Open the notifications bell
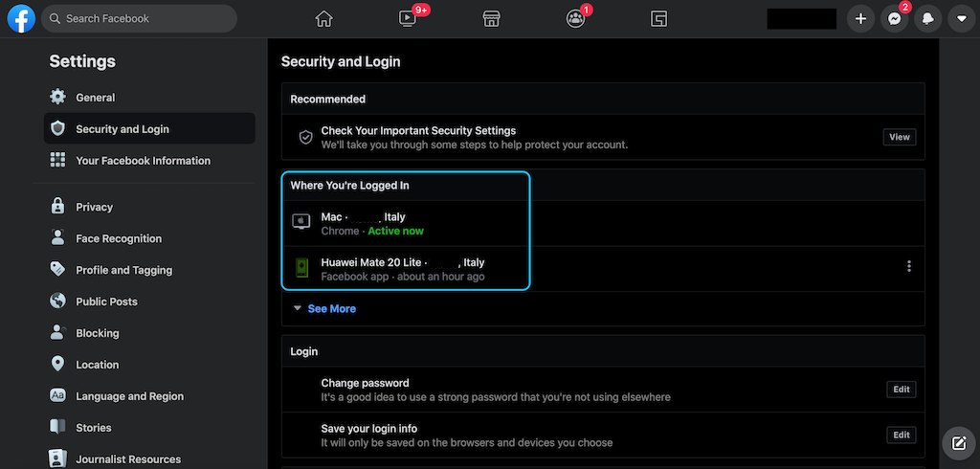The width and height of the screenshot is (980, 469). pyautogui.click(x=928, y=19)
